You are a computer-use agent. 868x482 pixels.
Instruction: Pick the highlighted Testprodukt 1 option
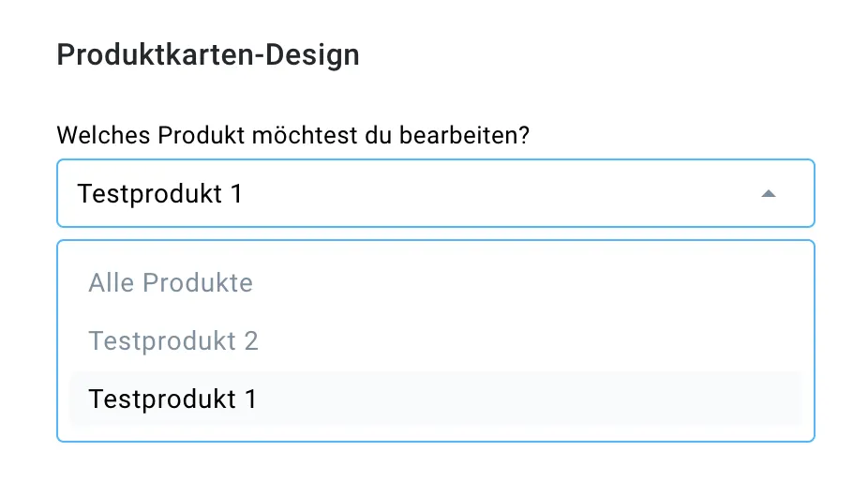[x=435, y=399]
